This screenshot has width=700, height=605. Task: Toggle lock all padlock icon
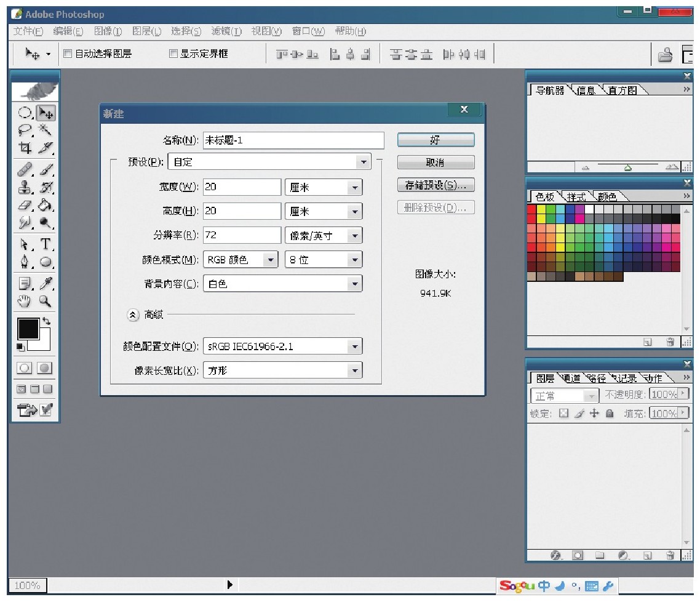coord(610,414)
